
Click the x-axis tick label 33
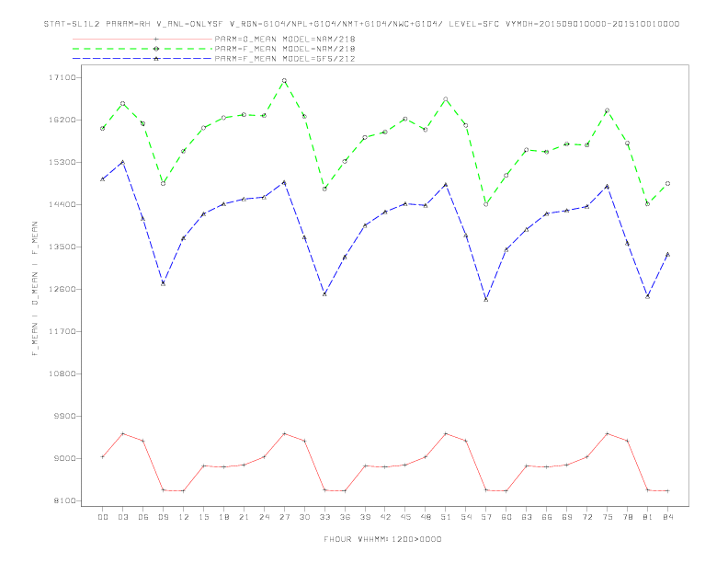coord(324,517)
